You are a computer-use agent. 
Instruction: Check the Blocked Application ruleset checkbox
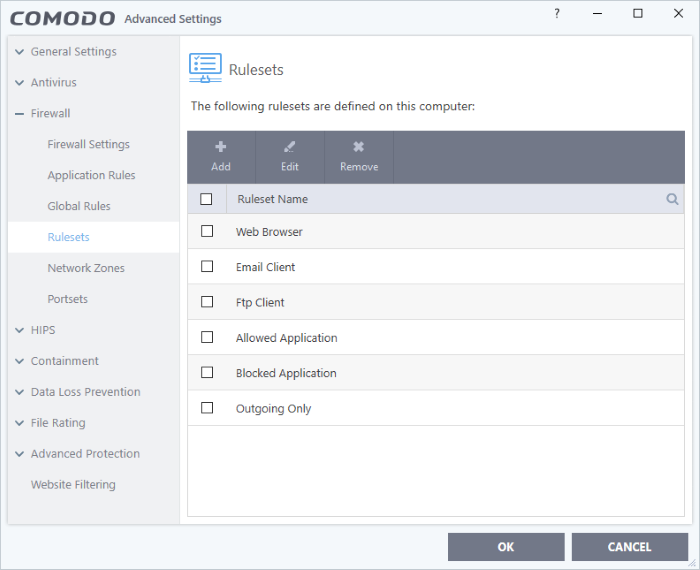tap(207, 372)
